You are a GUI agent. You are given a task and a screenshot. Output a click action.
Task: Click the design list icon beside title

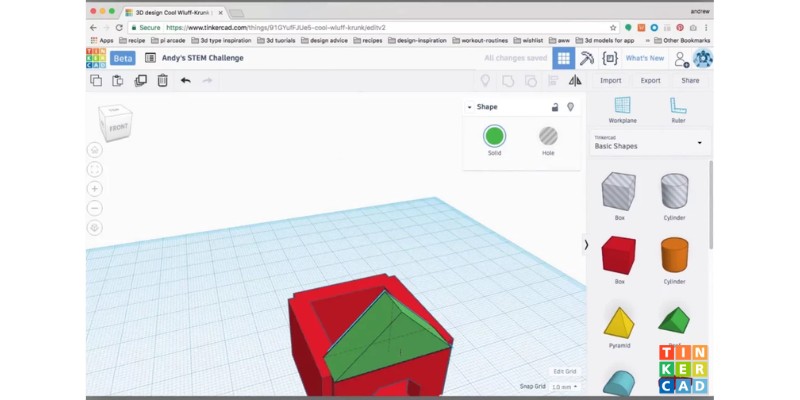[150, 58]
